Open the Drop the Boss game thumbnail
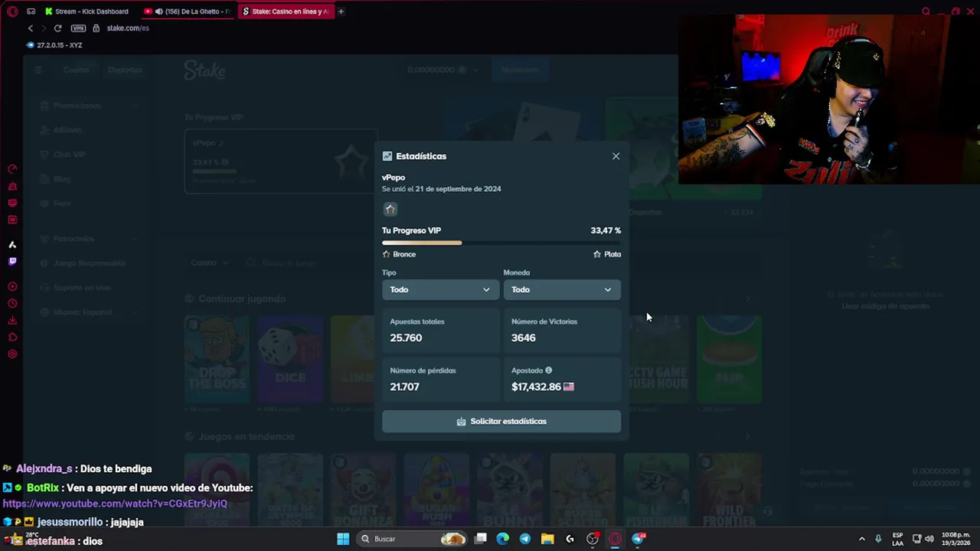This screenshot has height=551, width=980. tap(217, 359)
